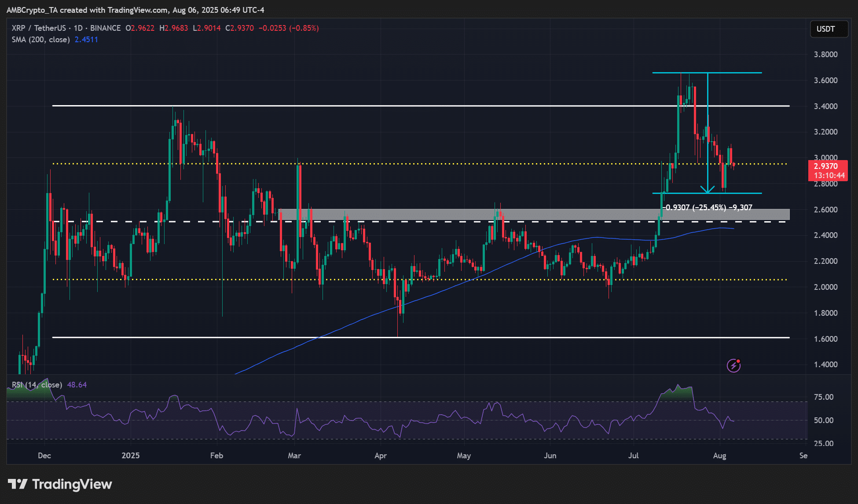The width and height of the screenshot is (858, 504).
Task: Click the cyan measurement arrow head
Action: [707, 190]
